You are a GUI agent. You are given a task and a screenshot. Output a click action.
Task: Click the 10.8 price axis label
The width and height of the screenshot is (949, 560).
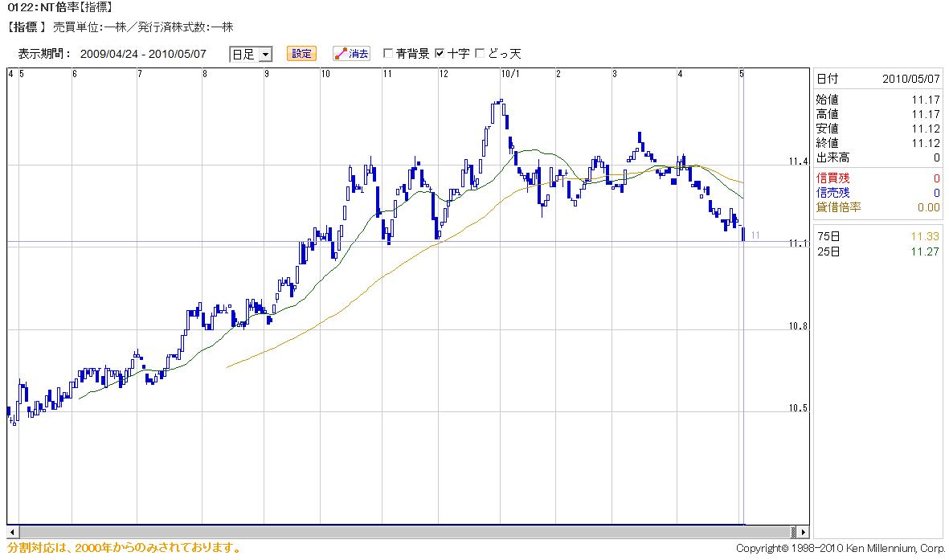click(797, 327)
